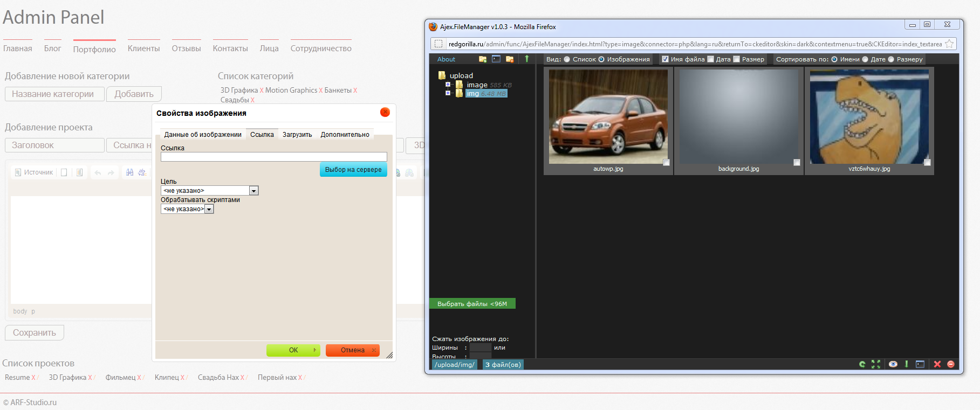Tick the checkbox on background.jpg thumbnail

coord(797,162)
